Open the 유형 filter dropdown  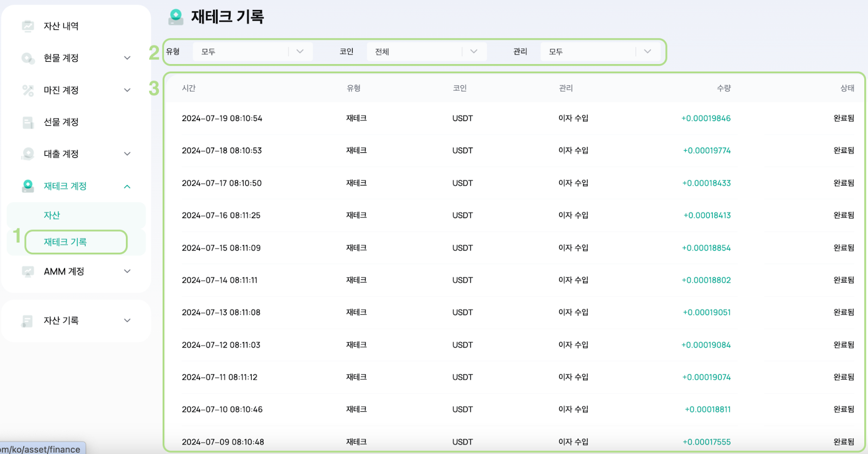click(x=253, y=52)
